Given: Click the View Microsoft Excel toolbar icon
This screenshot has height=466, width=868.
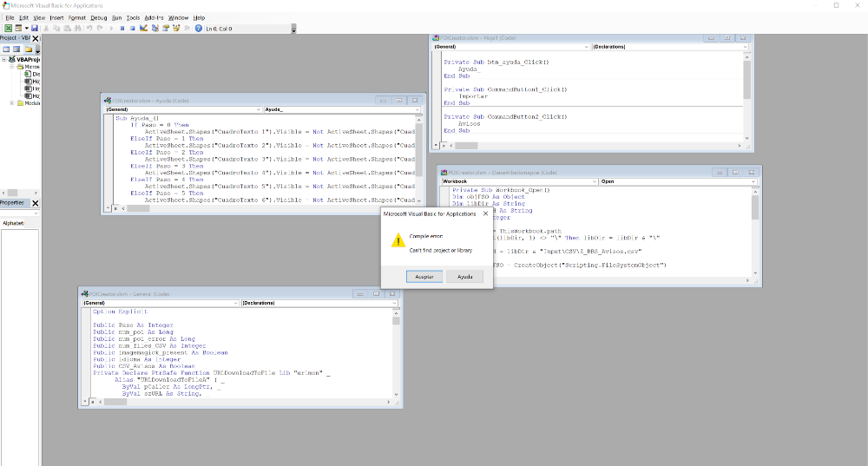Looking at the screenshot, I should point(9,29).
